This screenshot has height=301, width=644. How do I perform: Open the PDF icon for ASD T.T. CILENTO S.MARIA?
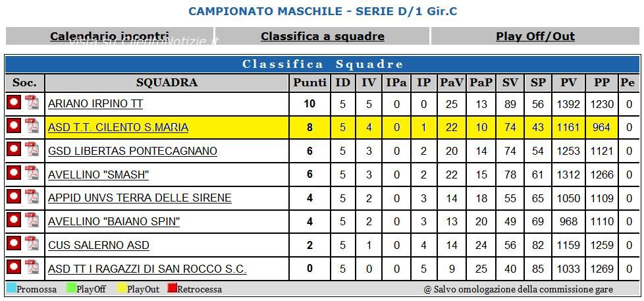[x=32, y=126]
